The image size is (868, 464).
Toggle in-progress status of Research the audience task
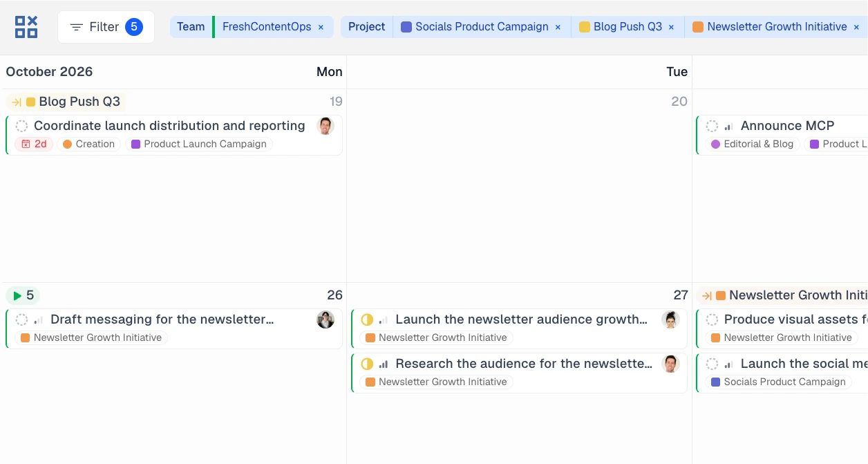click(x=367, y=364)
